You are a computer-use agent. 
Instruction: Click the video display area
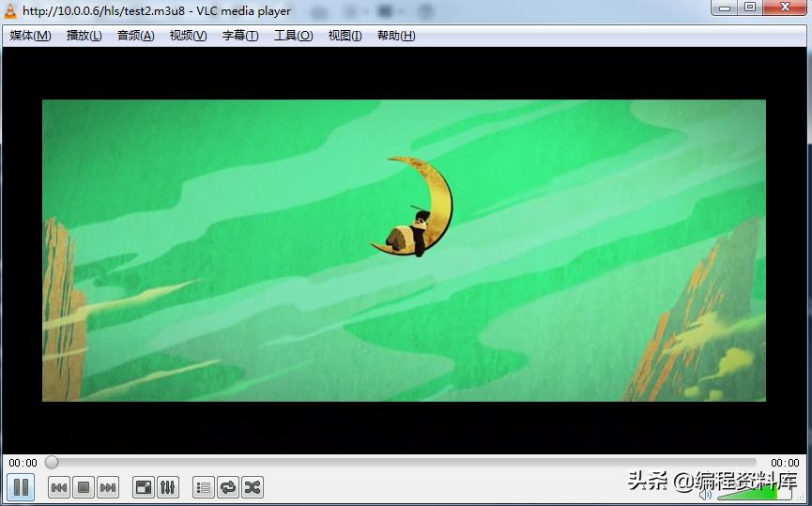[404, 250]
